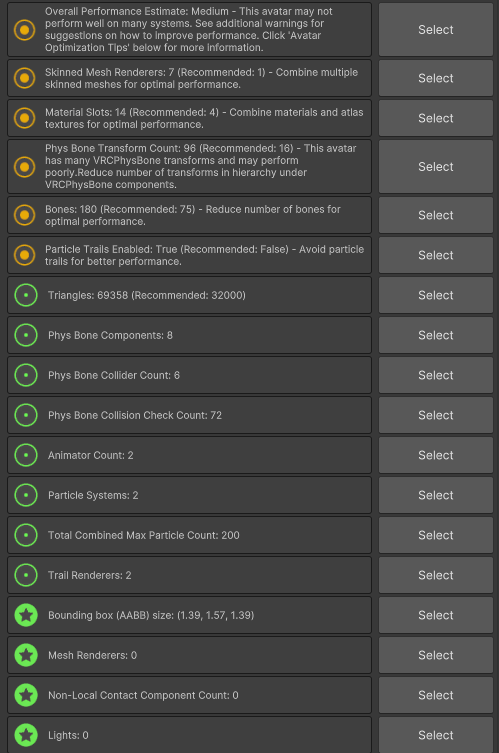The image size is (499, 753).
Task: Click the green star icon beside Bounding box size
Action: click(x=26, y=615)
